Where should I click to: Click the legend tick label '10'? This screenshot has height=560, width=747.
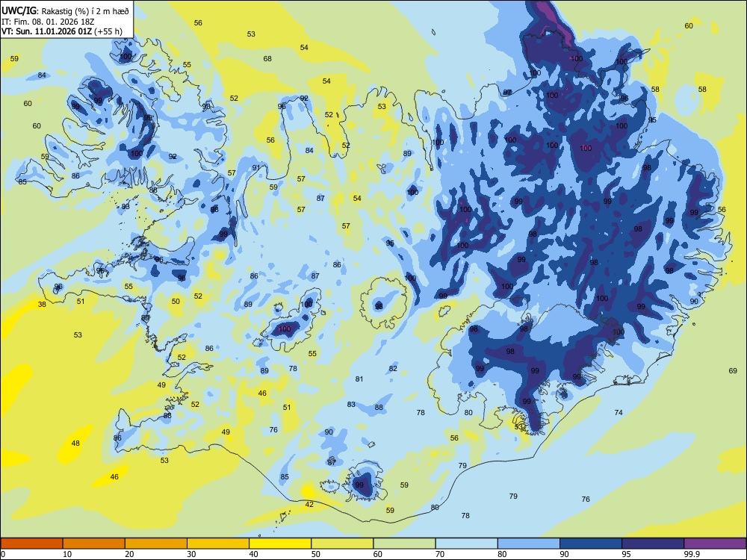tap(67, 554)
